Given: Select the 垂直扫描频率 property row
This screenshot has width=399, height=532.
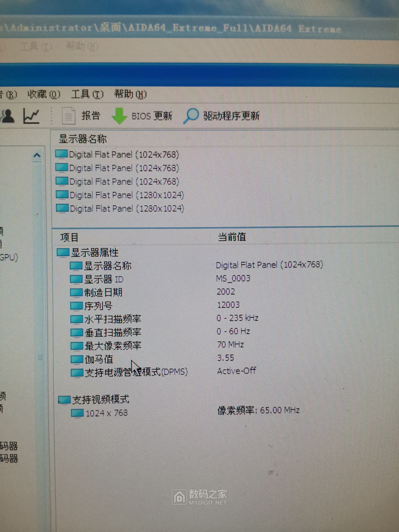Looking at the screenshot, I should tap(106, 332).
